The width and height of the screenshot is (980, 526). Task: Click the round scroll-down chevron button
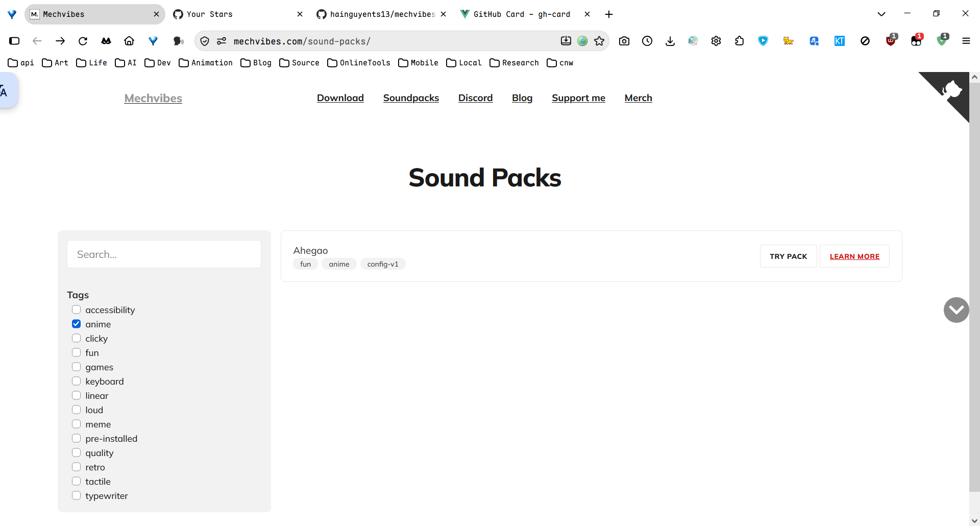[956, 310]
